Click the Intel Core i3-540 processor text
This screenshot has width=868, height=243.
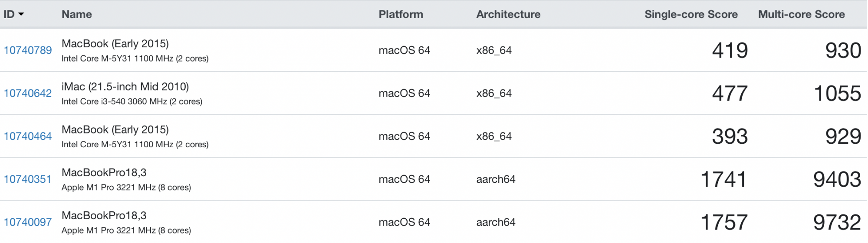click(x=132, y=101)
